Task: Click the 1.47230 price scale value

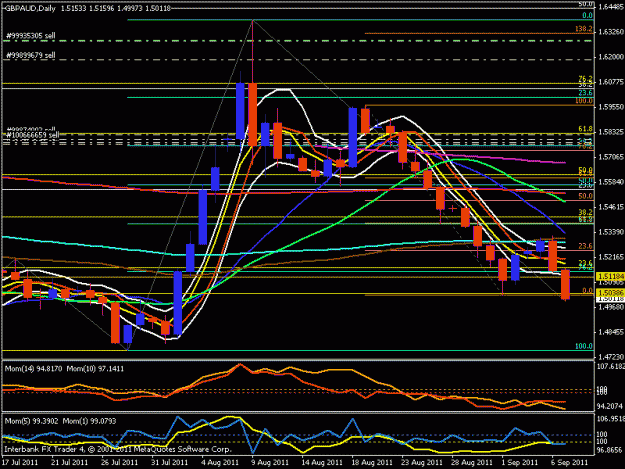Action: point(611,357)
